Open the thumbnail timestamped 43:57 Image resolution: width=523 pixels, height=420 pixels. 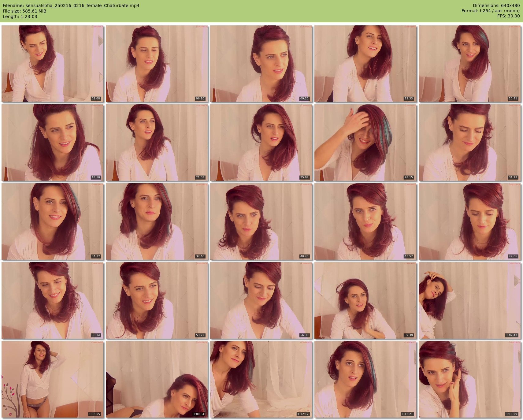pyautogui.click(x=365, y=221)
